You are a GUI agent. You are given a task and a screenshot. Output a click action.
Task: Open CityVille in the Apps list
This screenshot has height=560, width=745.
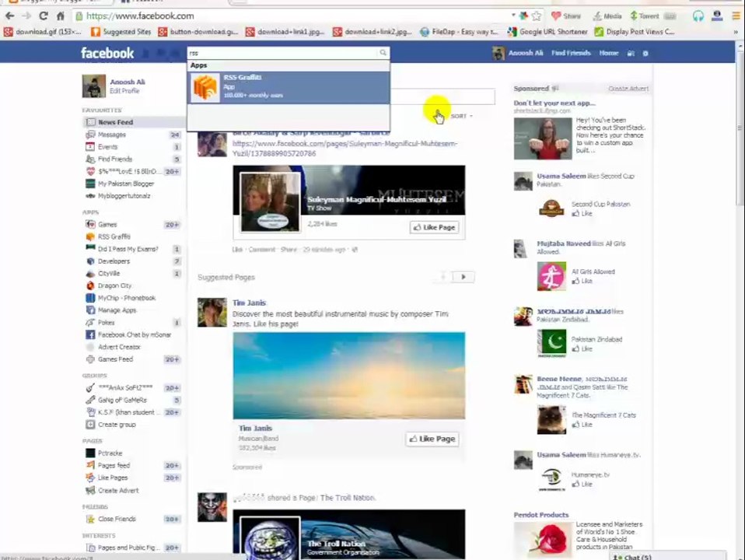(x=109, y=273)
